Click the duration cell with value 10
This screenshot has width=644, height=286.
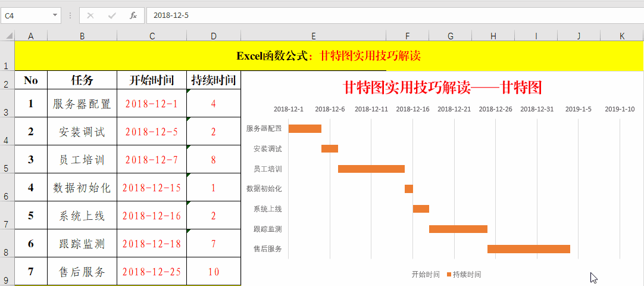pyautogui.click(x=213, y=272)
